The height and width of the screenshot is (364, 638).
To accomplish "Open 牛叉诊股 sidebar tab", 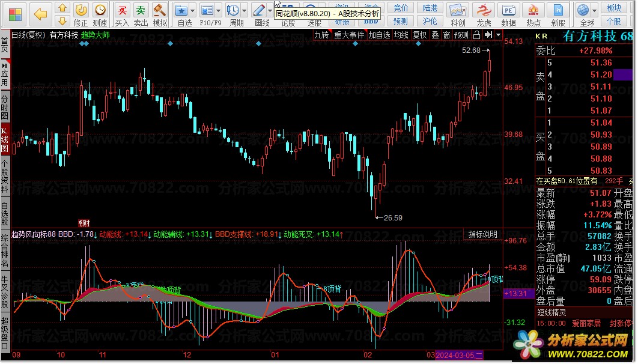I will [5, 291].
